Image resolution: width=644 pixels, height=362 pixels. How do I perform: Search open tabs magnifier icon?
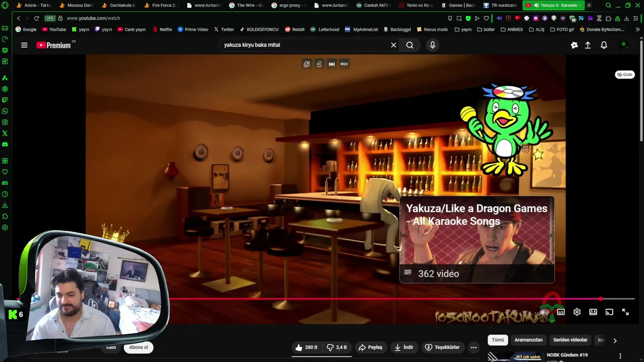(608, 6)
